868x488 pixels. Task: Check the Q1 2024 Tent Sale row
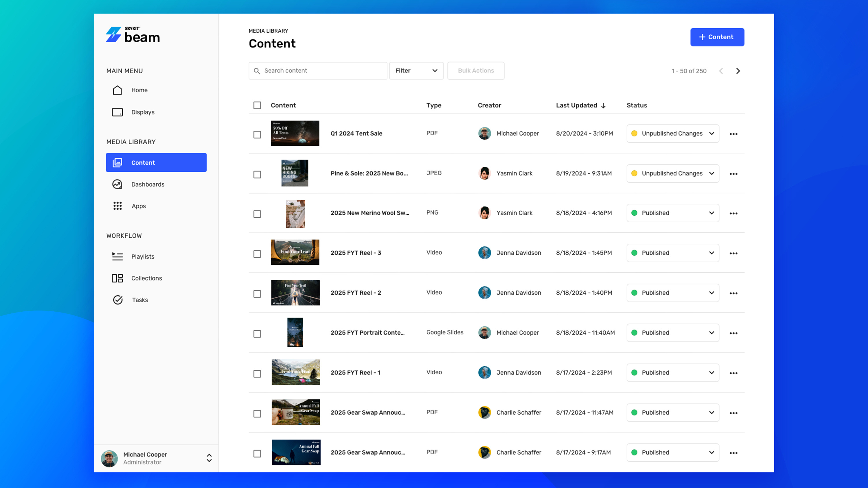[257, 134]
